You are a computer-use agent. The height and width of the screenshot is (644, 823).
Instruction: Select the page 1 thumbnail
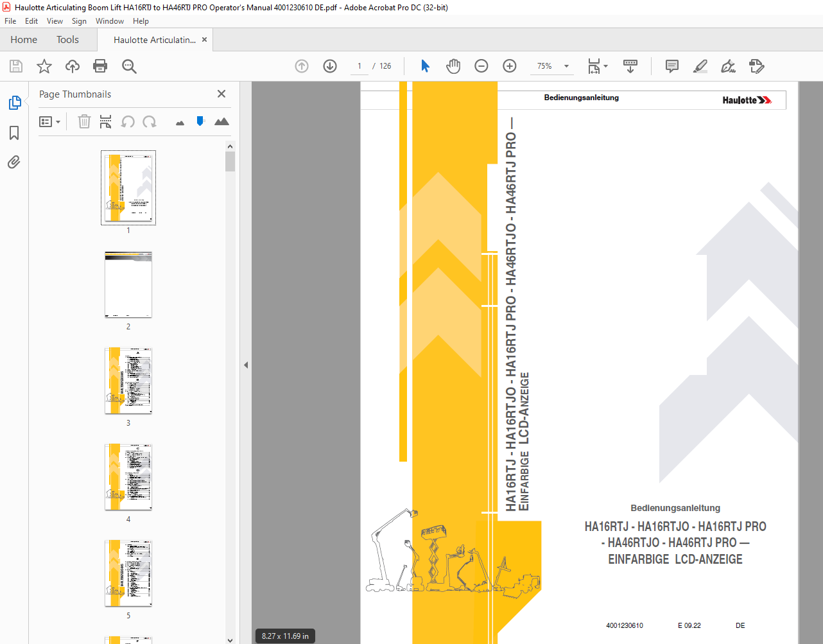128,188
